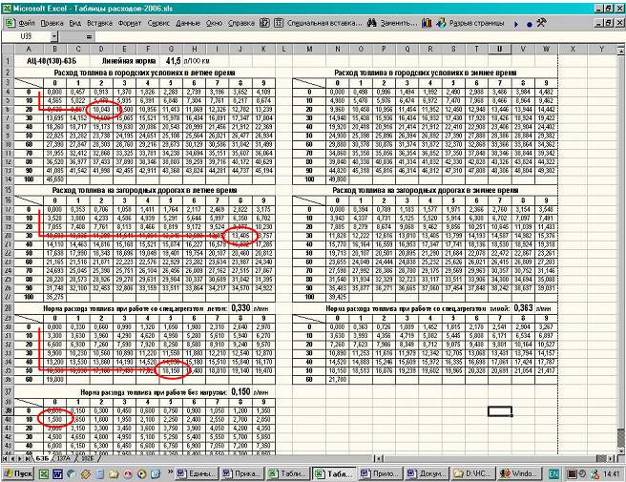Viewport: 626px width, 482px height.
Task: Click the Select All corner above row 1
Action: (x=8, y=48)
